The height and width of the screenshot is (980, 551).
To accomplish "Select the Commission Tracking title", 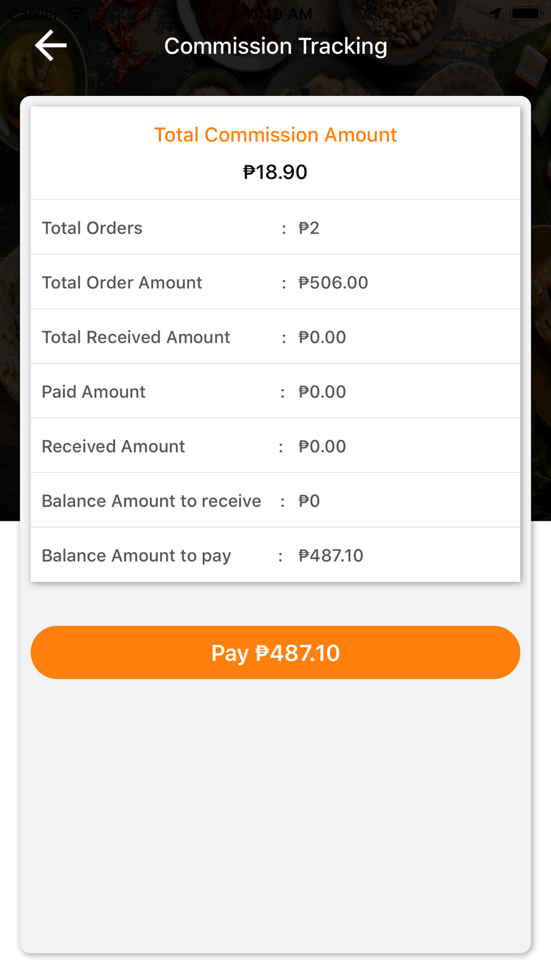I will coord(275,46).
